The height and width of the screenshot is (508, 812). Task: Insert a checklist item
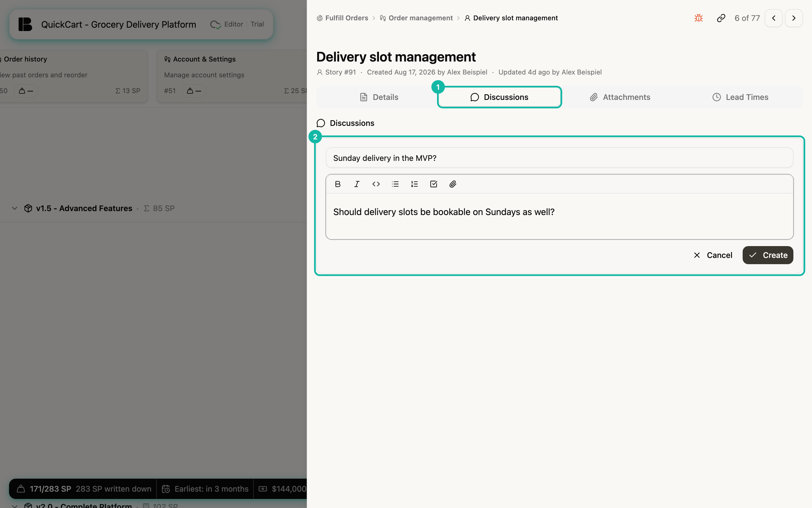[434, 184]
